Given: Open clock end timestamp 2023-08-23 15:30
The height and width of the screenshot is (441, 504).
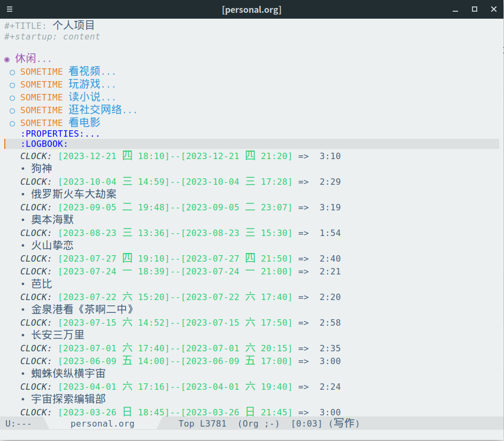Looking at the screenshot, I should coord(237,233).
